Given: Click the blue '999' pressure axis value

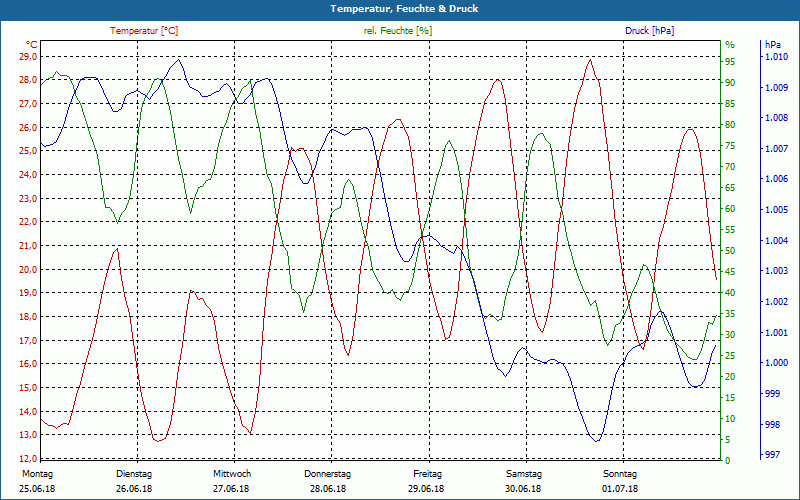Looking at the screenshot, I should pos(772,393).
